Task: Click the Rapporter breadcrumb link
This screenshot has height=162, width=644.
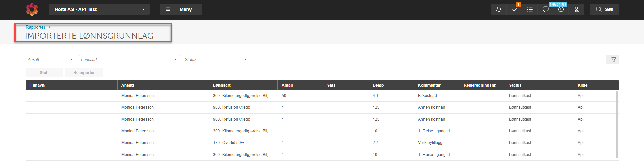Action: [35, 27]
